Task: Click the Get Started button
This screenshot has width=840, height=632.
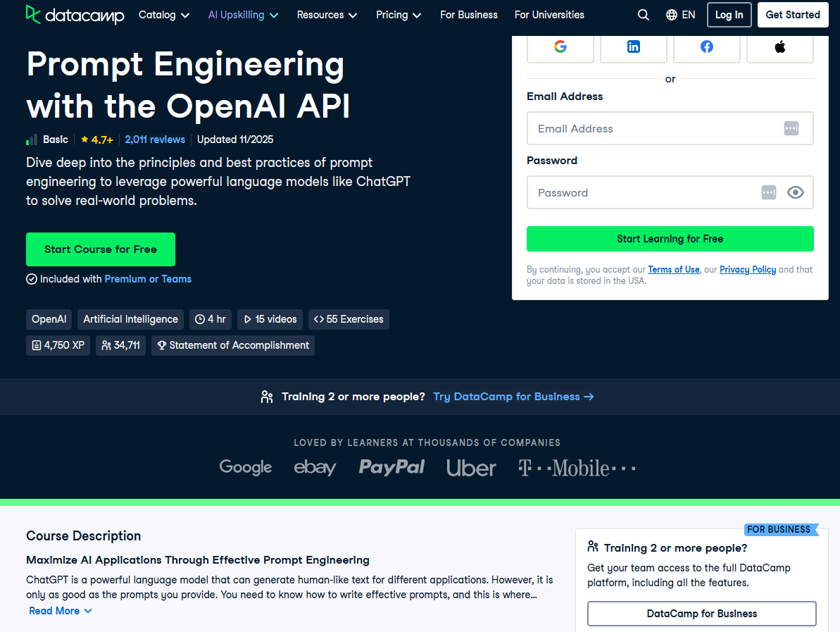Action: [793, 15]
